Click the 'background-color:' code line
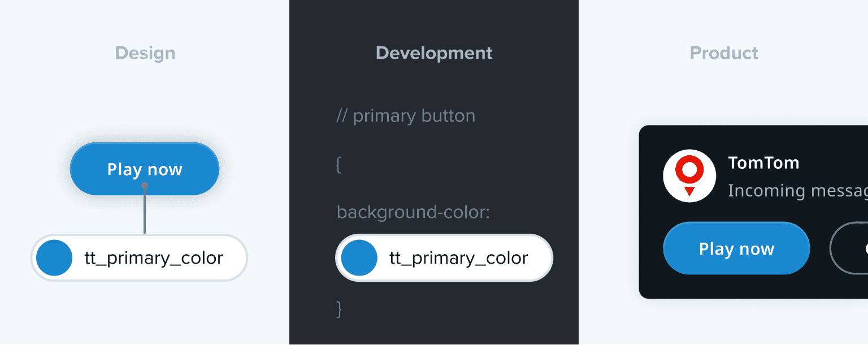 point(413,212)
